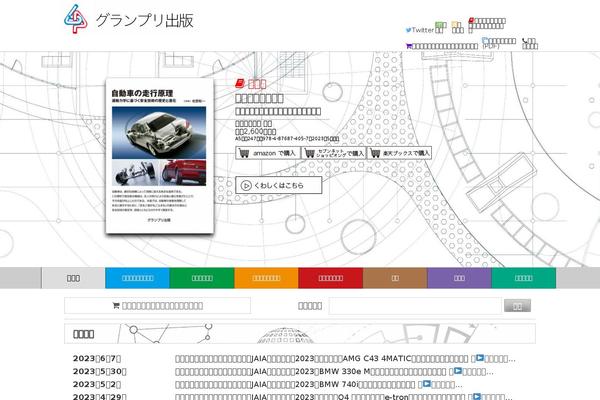The width and height of the screenshot is (600, 400).
Task: Click the blue video icon in the BMW 330e row
Action: [458, 371]
